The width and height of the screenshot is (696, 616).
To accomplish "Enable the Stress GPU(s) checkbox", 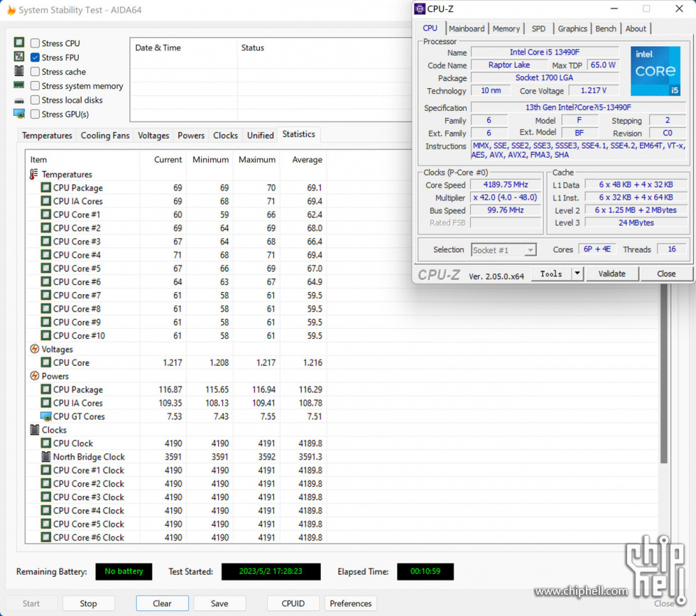I will 35,114.
